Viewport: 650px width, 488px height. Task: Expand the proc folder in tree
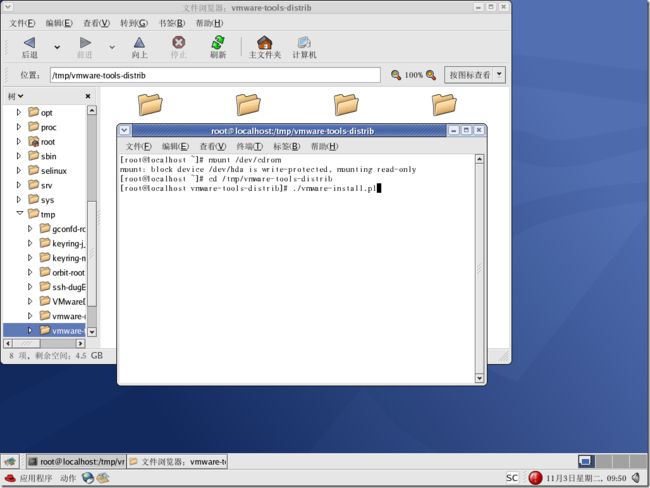coord(19,127)
